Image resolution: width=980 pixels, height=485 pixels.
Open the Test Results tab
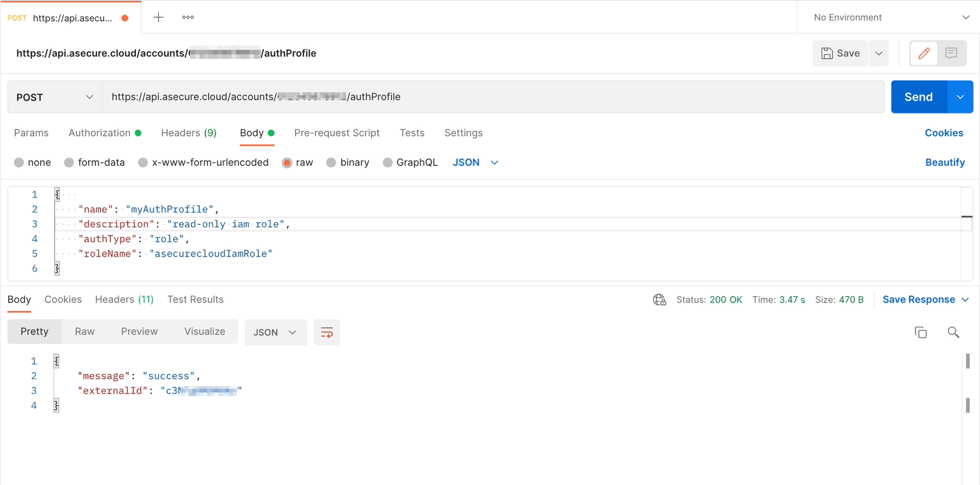coord(195,299)
